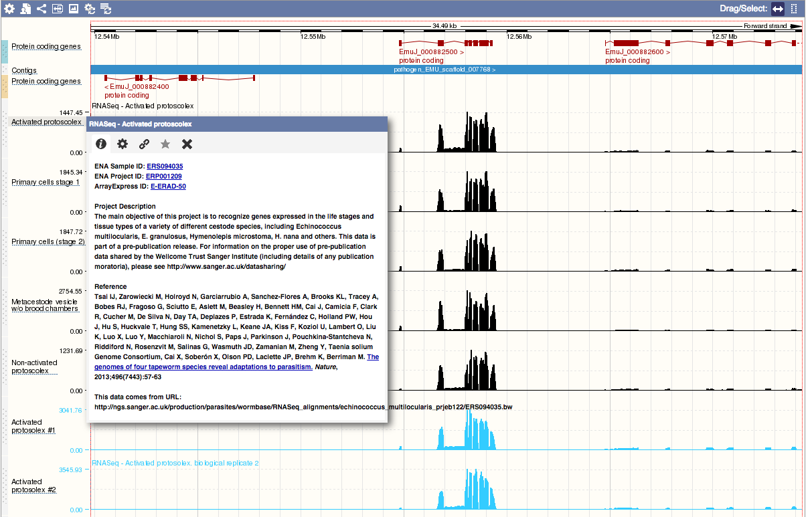Open ENA Sample ID ERS094035 link
Image resolution: width=812 pixels, height=517 pixels.
coord(165,167)
